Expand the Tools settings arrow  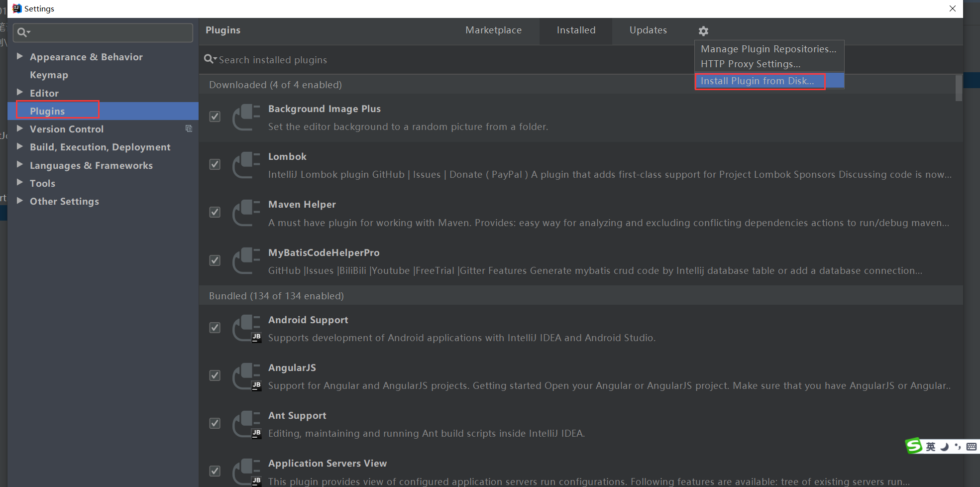[20, 182]
